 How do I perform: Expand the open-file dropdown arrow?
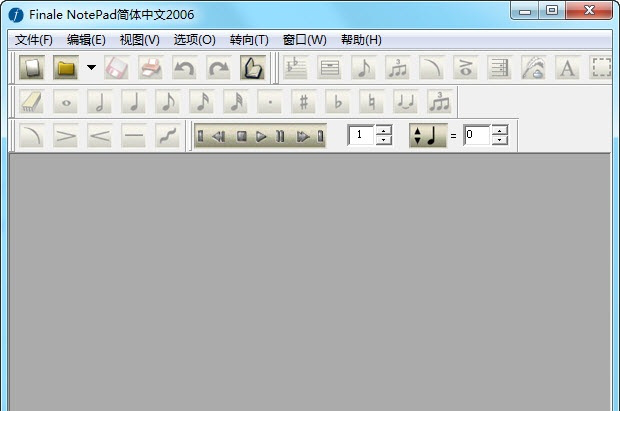coord(91,68)
